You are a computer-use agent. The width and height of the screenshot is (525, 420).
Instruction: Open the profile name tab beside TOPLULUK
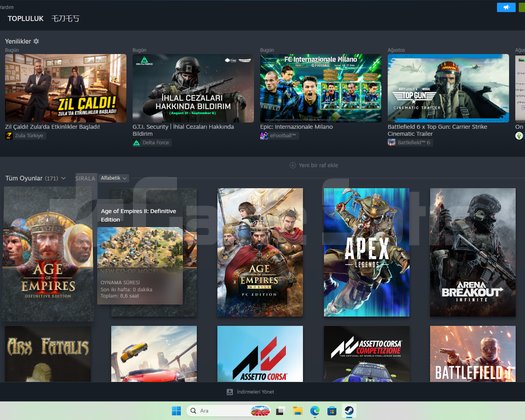(66, 19)
